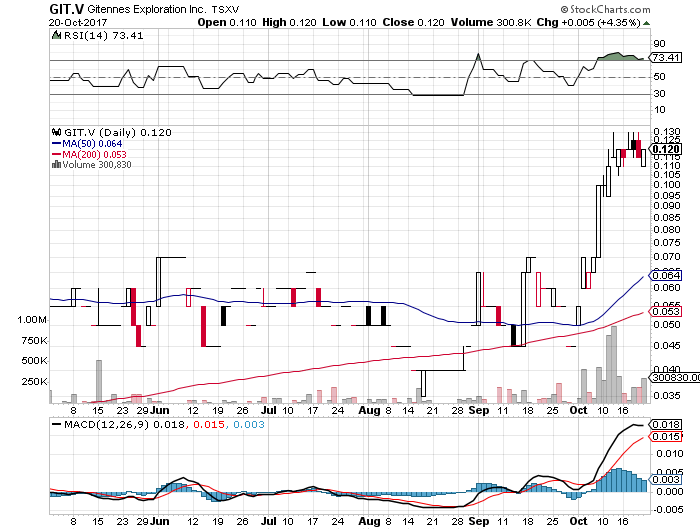Click the 0.080 price axis label

pos(667,230)
